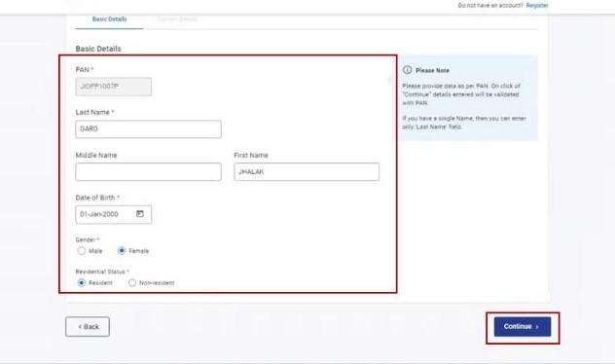Choose Non-resident residential status
Image resolution: width=615 pixels, height=364 pixels.
132,283
